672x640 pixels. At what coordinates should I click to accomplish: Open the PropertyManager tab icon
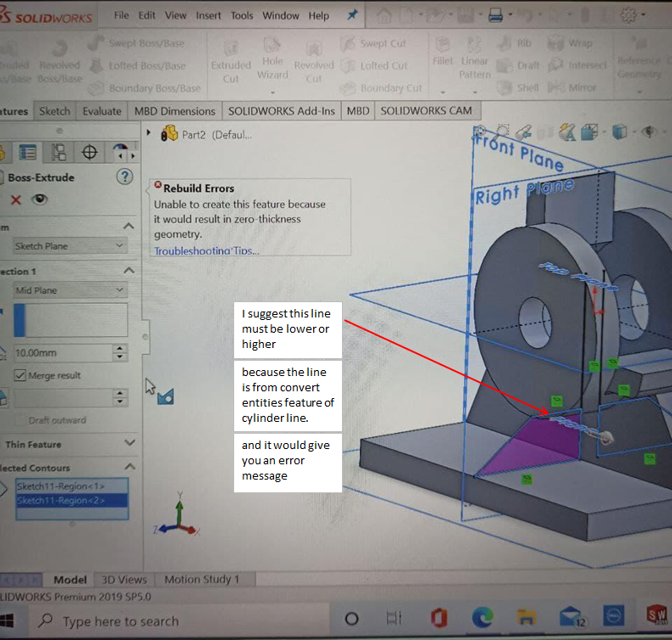tap(28, 153)
